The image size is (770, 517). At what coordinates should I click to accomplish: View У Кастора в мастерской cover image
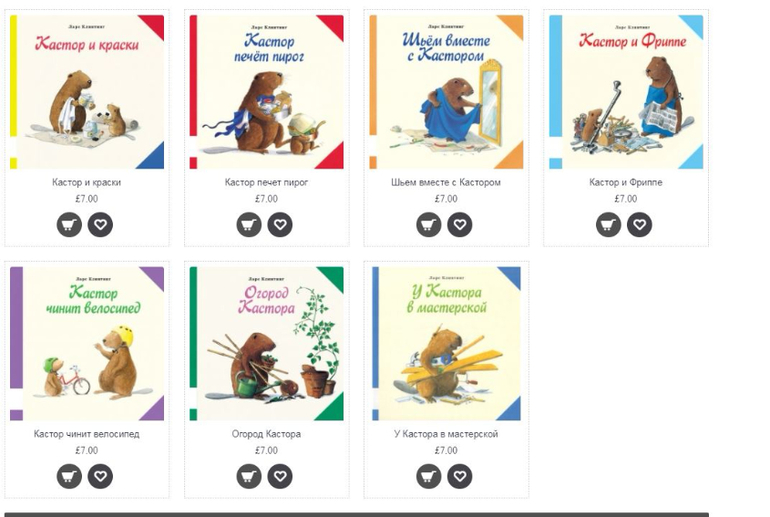pyautogui.click(x=446, y=343)
